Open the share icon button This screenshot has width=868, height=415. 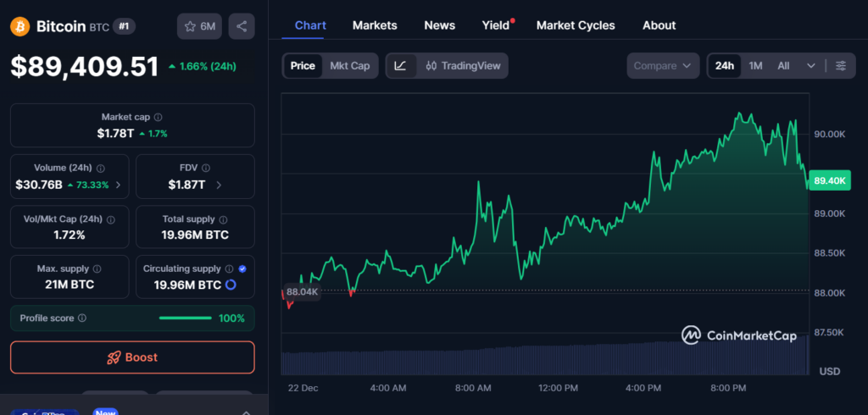pos(242,26)
